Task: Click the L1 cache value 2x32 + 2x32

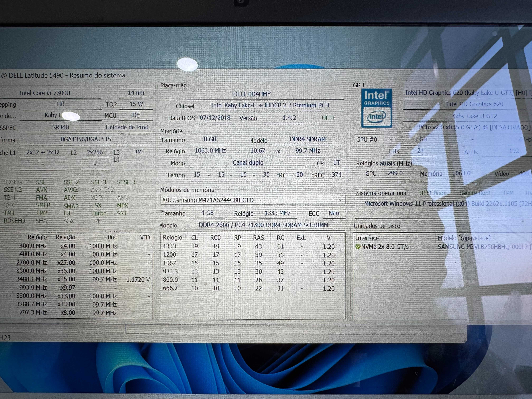Action: (43, 152)
